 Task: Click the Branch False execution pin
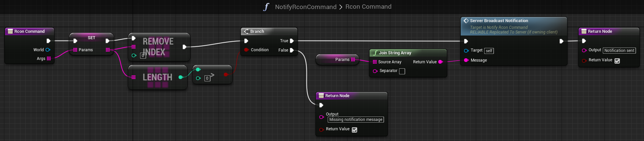[x=292, y=50]
